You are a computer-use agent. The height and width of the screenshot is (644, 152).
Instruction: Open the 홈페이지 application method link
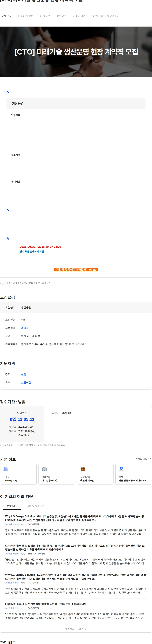(67, 413)
